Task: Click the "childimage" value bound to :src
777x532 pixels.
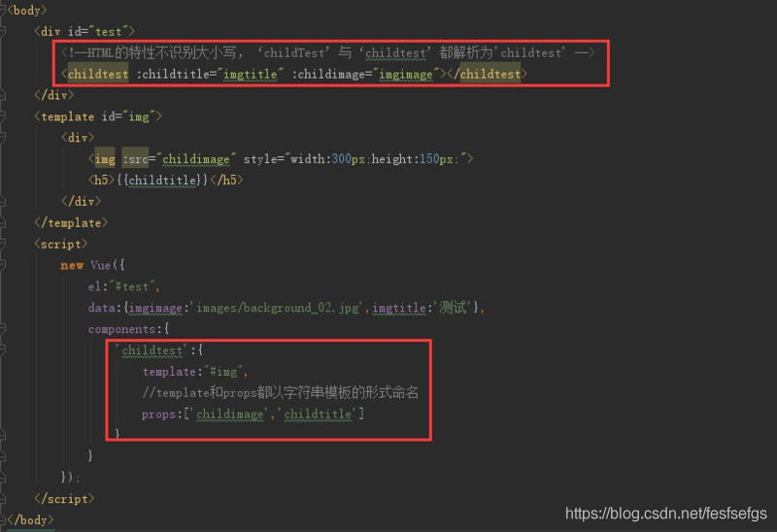Action: pos(196,159)
